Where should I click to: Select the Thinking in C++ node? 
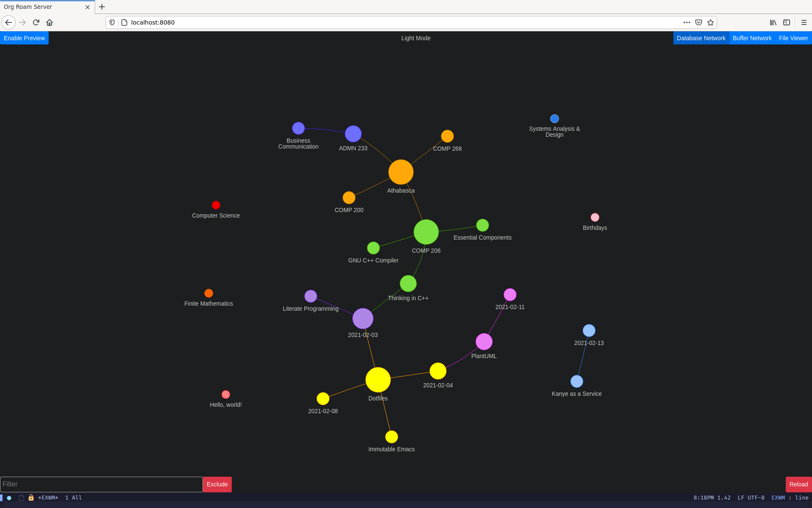407,284
